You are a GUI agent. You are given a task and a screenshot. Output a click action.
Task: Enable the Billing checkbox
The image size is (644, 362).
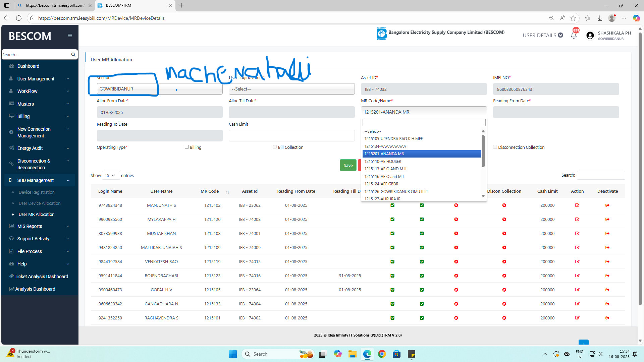click(x=186, y=147)
